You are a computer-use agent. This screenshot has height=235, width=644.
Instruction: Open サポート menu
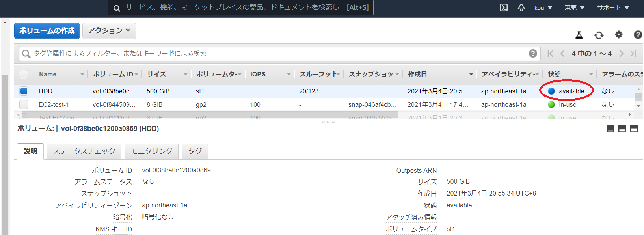click(613, 8)
